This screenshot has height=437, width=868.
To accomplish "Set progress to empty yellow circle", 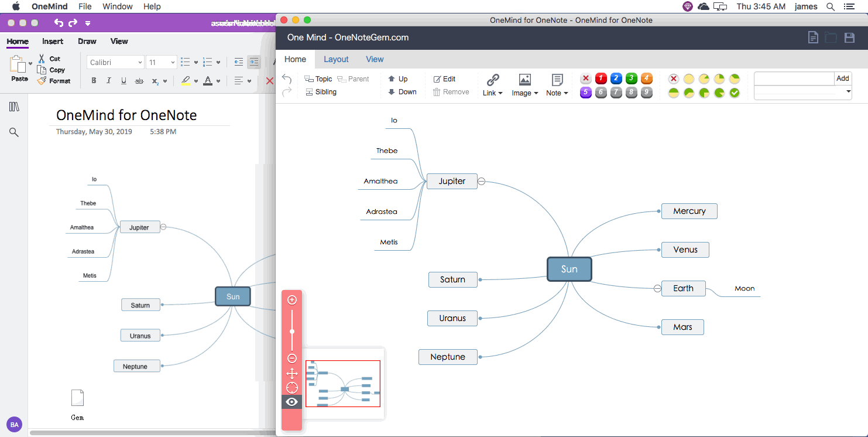I will click(x=689, y=78).
